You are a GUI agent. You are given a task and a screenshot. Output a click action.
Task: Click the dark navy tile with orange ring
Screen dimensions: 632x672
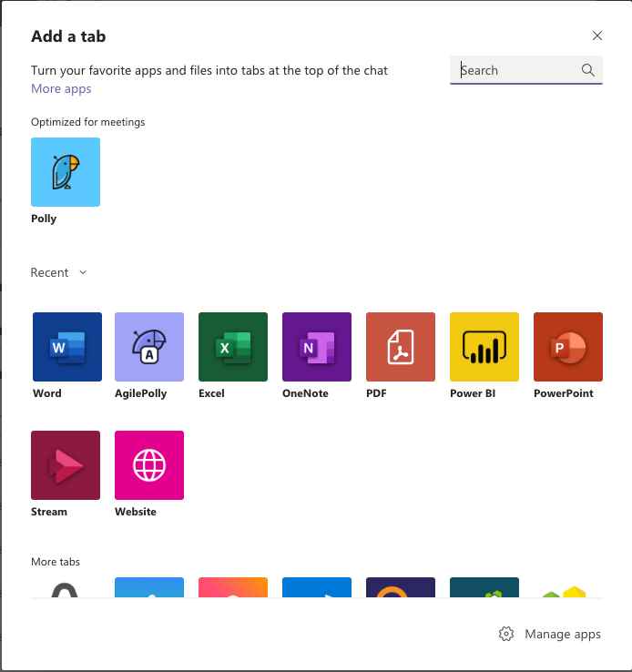pyautogui.click(x=401, y=587)
